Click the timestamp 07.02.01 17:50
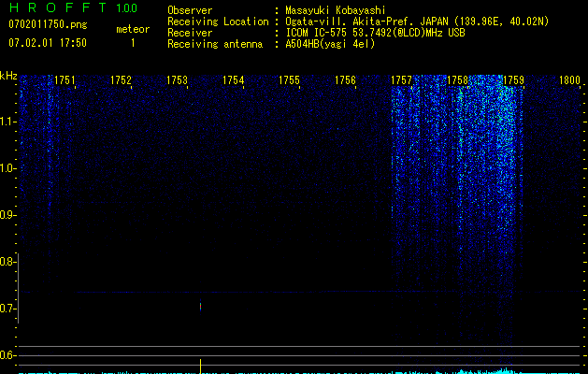 coord(48,43)
